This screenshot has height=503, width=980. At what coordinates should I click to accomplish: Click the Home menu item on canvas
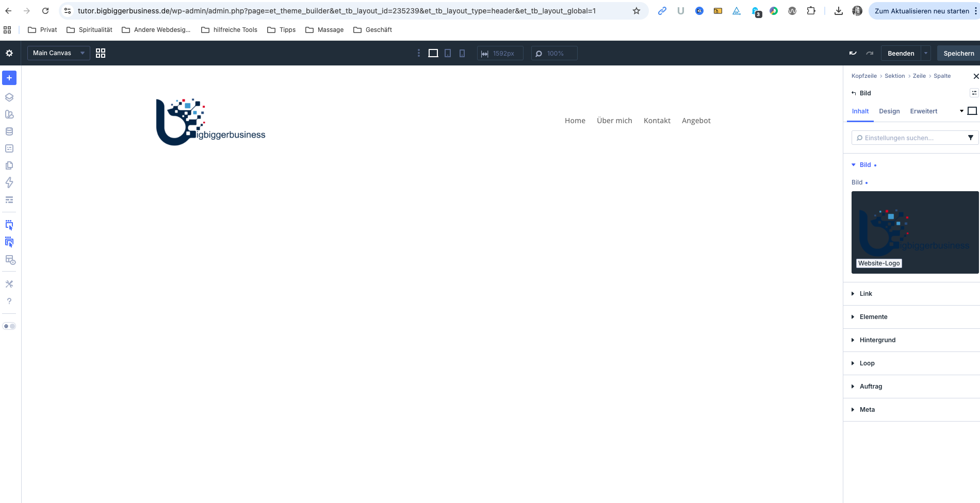tap(575, 121)
